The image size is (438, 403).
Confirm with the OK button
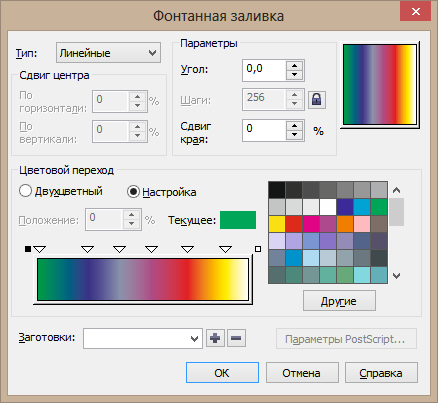point(222,373)
